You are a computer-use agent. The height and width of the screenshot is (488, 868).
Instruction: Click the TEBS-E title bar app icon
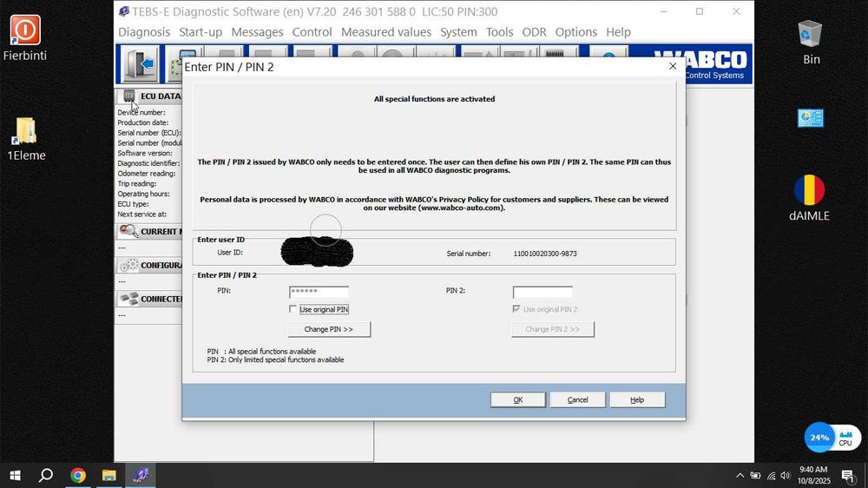(123, 11)
